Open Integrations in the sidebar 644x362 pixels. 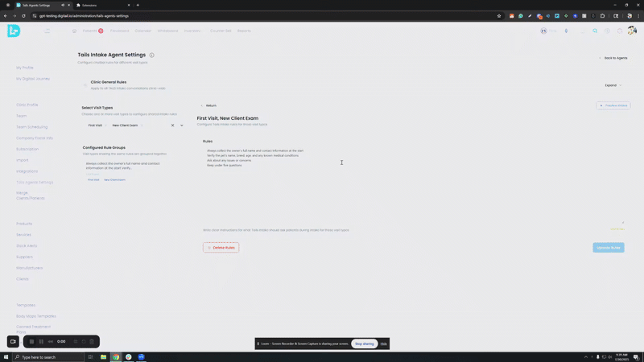click(x=27, y=171)
